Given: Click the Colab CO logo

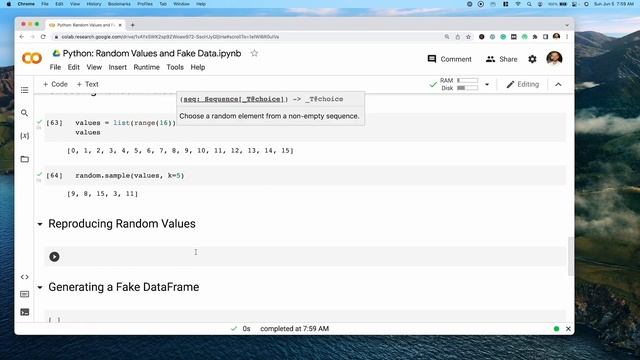Looking at the screenshot, I should [32, 58].
